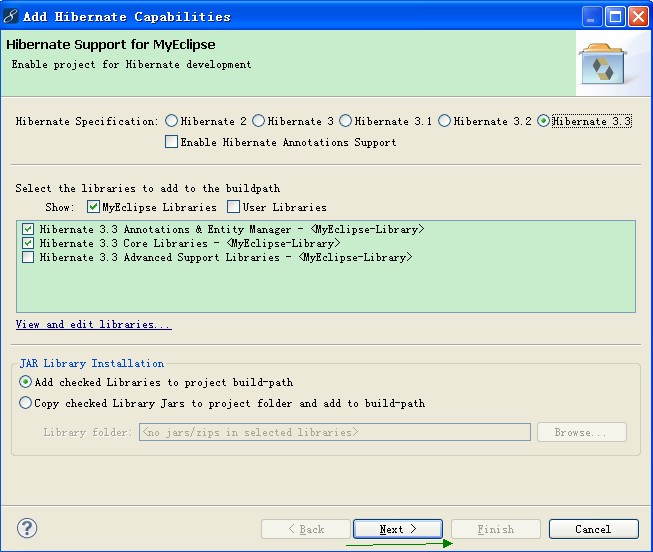Viewport: 653px width, 552px height.
Task: Select Hibernate 3 specification
Action: pos(258,121)
